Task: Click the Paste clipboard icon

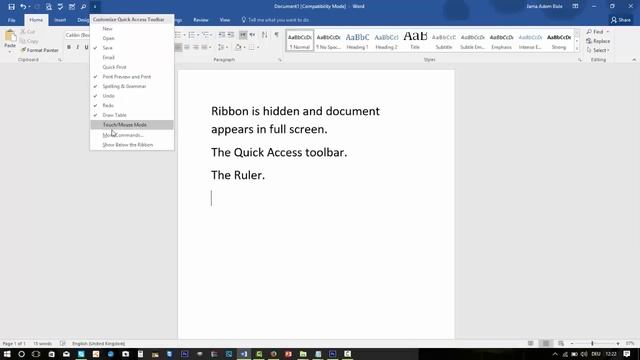Action: (10, 37)
